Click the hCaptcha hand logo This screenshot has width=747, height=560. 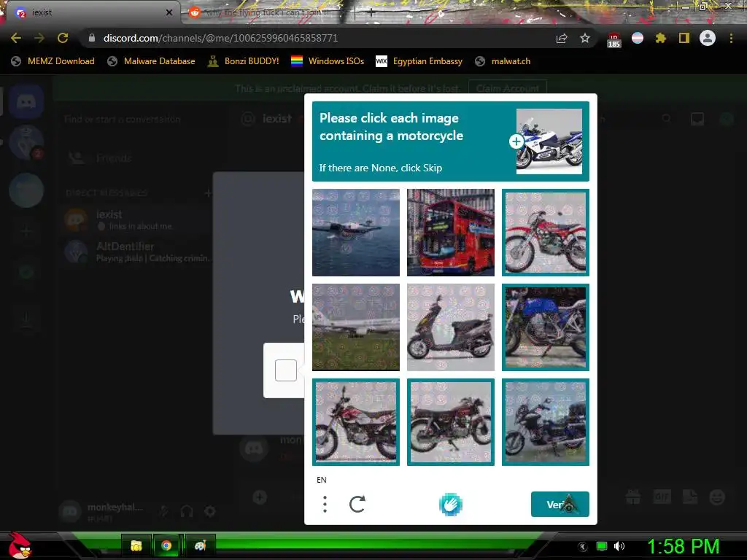coord(451,505)
